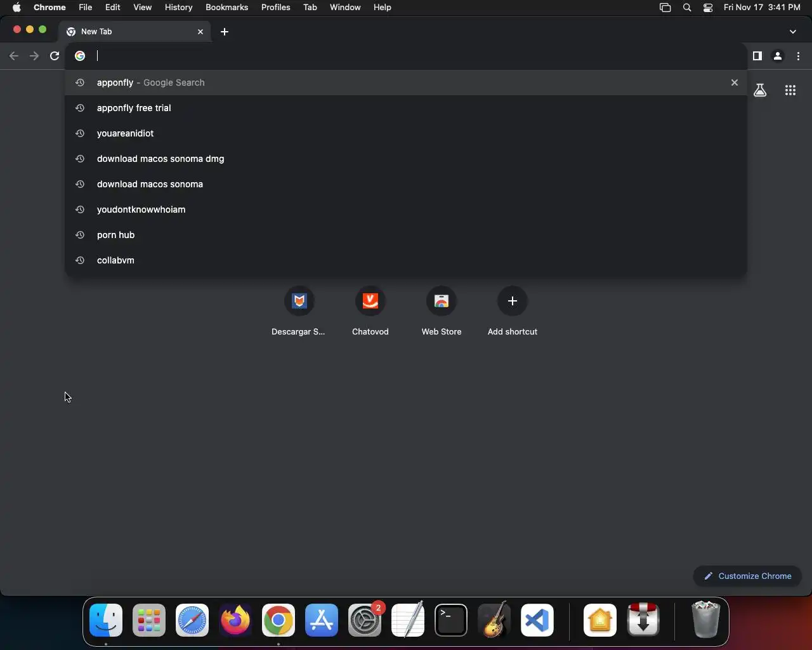Click the history clock icon beside collabvm
812x650 pixels.
point(80,260)
